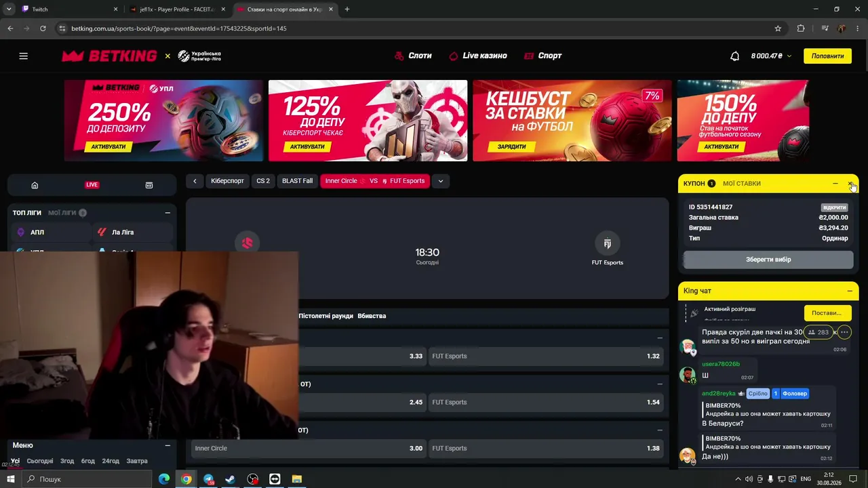Open notifications bell
The width and height of the screenshot is (868, 488).
point(734,56)
